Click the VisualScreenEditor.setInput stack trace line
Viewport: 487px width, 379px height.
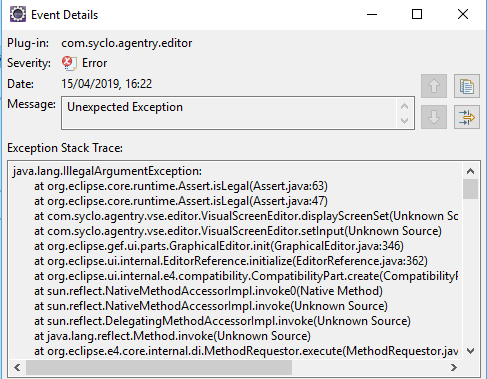(238, 231)
